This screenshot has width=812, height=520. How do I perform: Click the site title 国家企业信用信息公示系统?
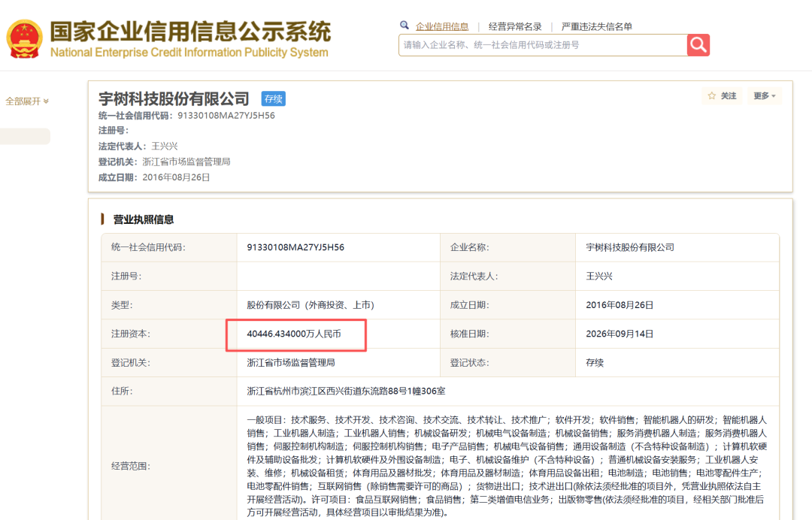[x=190, y=32]
